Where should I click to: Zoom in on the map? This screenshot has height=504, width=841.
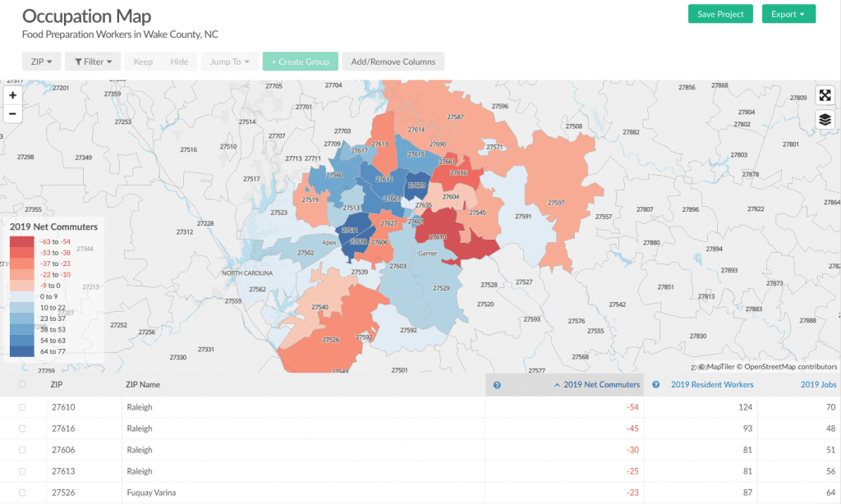coord(12,95)
